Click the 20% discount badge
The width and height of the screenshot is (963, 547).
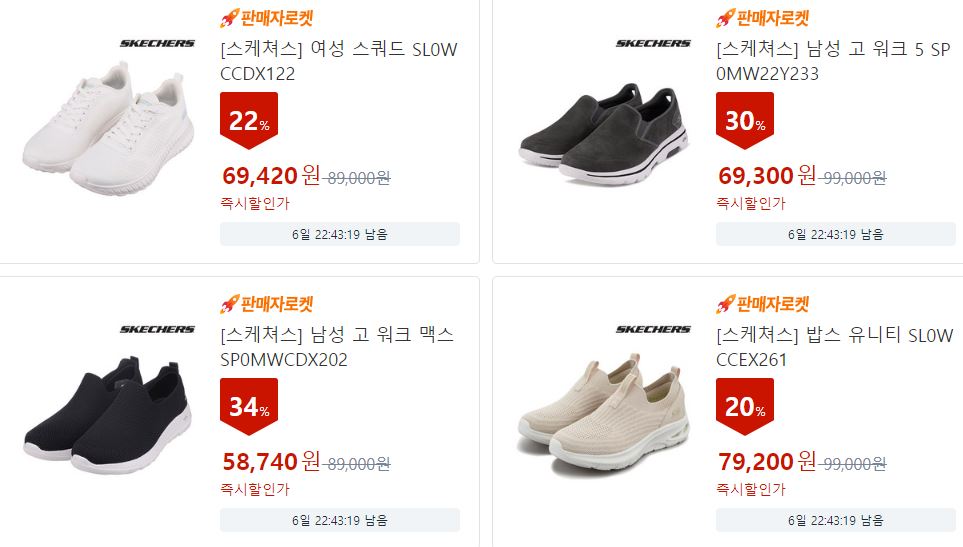point(744,406)
